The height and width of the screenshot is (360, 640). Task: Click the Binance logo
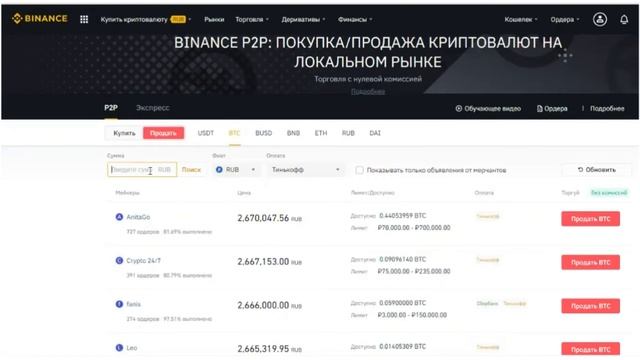pos(40,18)
